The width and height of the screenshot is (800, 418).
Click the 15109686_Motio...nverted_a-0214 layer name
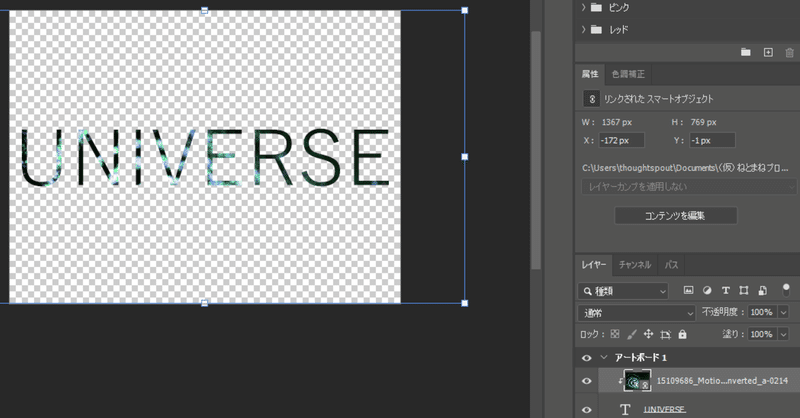722,381
